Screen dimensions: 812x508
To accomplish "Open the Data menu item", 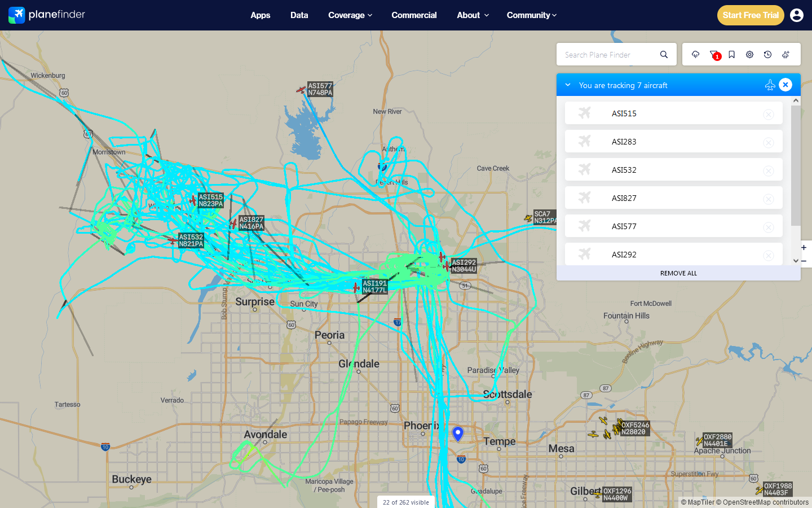I will [x=299, y=15].
